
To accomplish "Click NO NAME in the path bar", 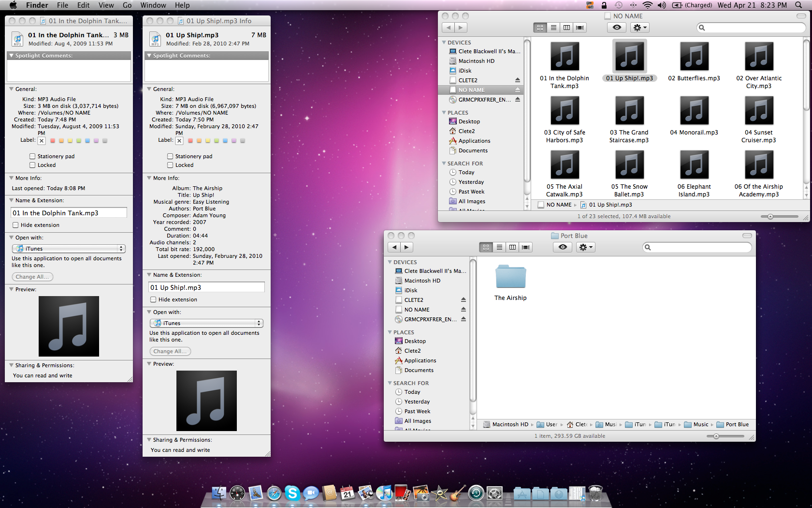I will (x=555, y=205).
